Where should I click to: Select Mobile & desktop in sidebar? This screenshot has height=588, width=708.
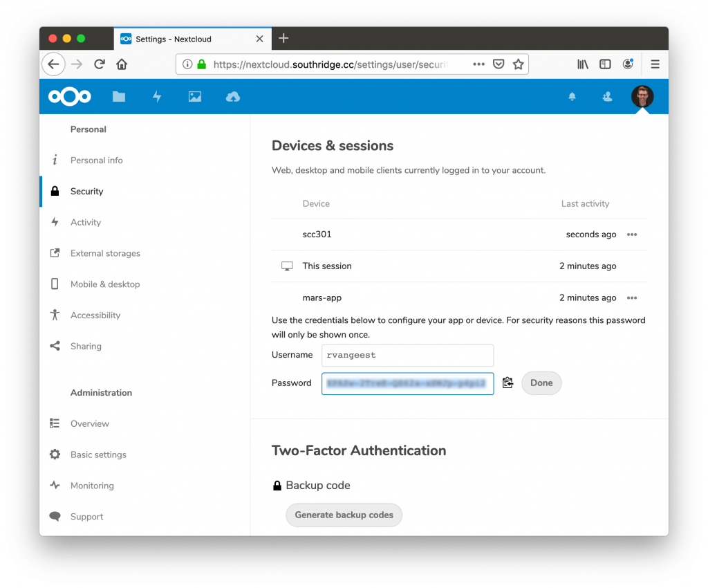(105, 284)
